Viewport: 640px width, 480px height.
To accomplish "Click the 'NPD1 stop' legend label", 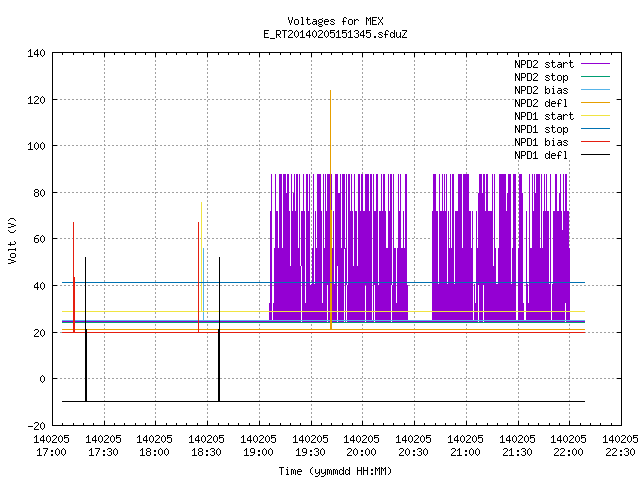I will tap(541, 129).
